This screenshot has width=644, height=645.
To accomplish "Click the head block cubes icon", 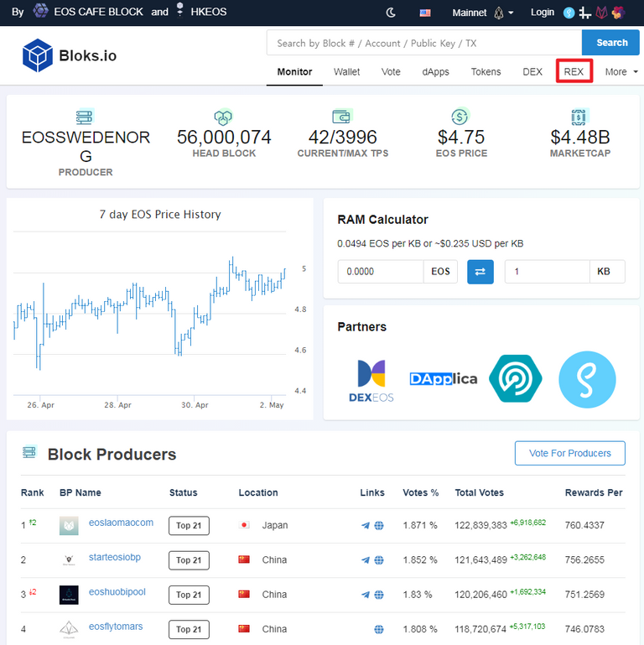I will pyautogui.click(x=223, y=117).
